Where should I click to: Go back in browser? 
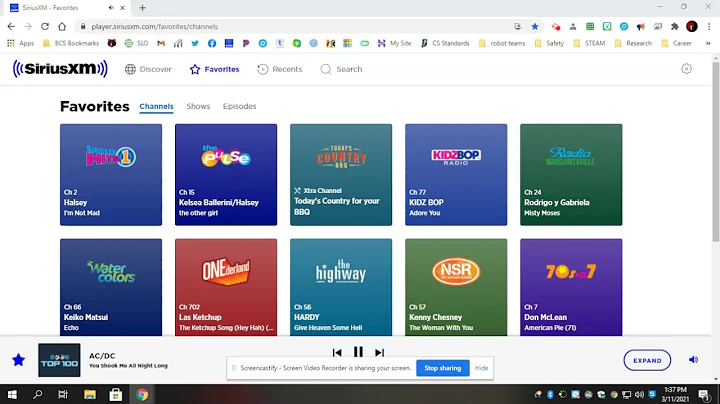click(11, 27)
